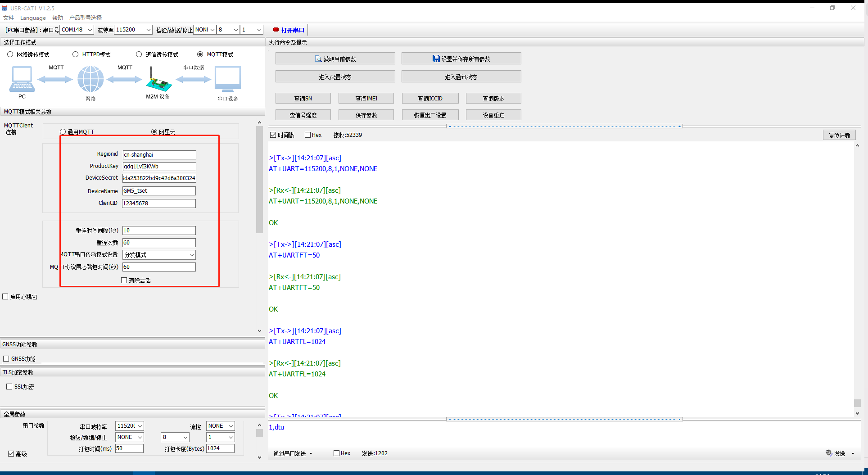Click the 查询IMEI button
The width and height of the screenshot is (868, 475).
pos(366,98)
